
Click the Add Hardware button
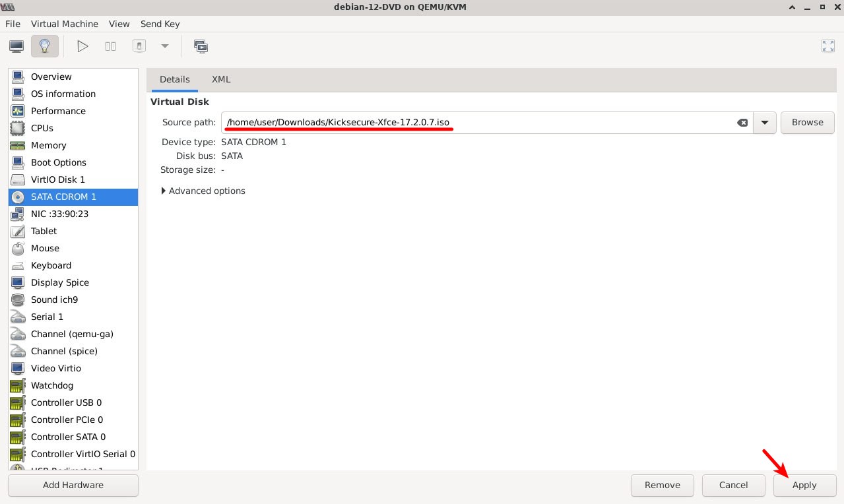pos(73,485)
